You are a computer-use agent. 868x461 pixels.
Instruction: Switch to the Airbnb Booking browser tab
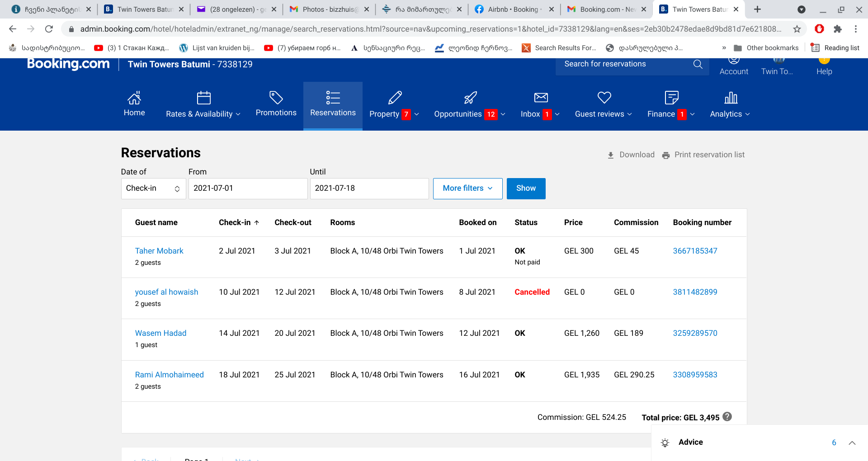[514, 9]
